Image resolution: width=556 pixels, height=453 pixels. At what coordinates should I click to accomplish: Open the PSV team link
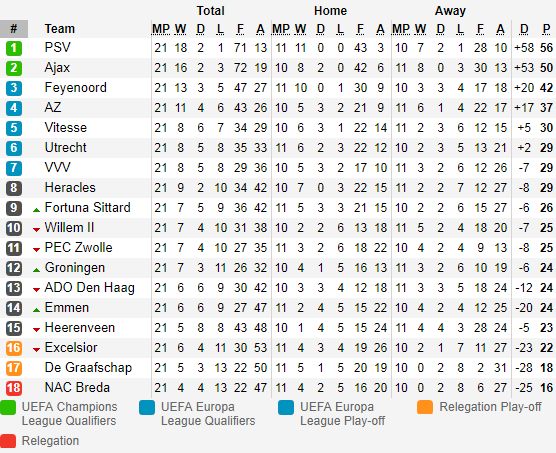pos(57,47)
